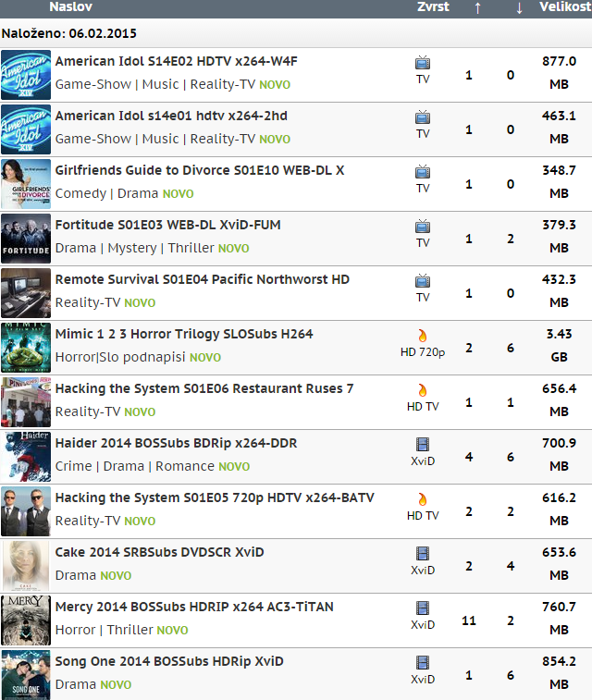Click 'Drama | Mystery | Thriller' genre text
592x700 pixels.
pos(135,248)
